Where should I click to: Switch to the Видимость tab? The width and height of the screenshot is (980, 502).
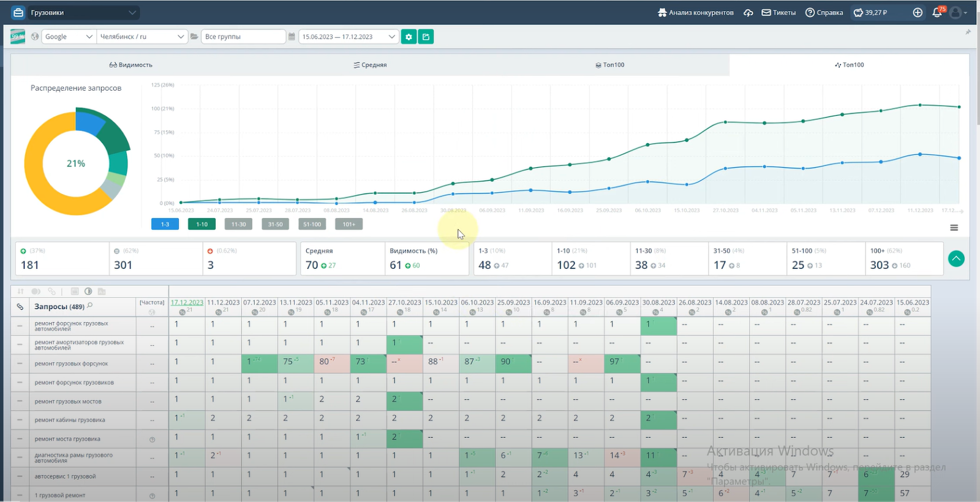point(130,65)
